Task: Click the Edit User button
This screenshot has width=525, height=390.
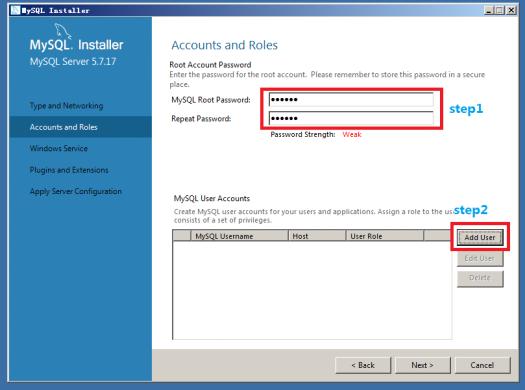Action: tap(480, 258)
